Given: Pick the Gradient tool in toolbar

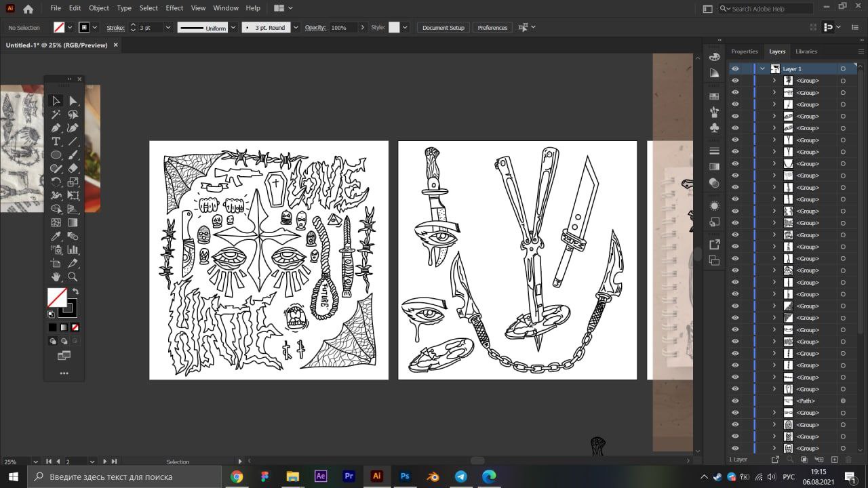Looking at the screenshot, I should pos(73,223).
